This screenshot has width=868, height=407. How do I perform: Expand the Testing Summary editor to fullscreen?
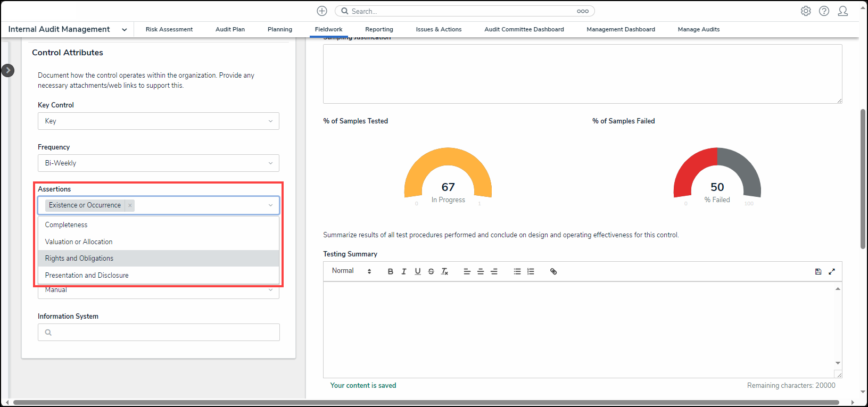(832, 271)
